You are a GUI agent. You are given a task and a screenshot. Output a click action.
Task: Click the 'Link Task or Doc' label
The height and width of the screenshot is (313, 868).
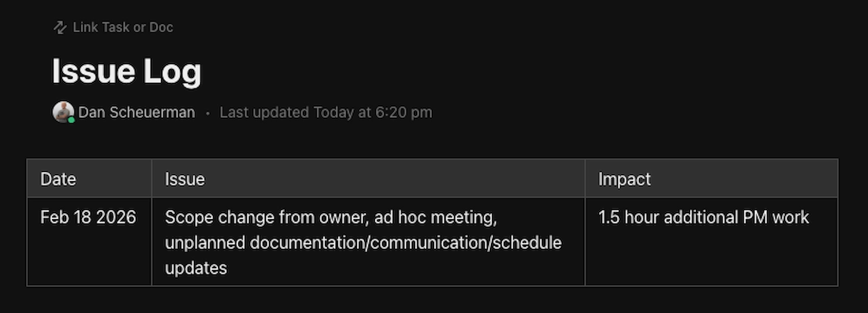[x=123, y=27]
